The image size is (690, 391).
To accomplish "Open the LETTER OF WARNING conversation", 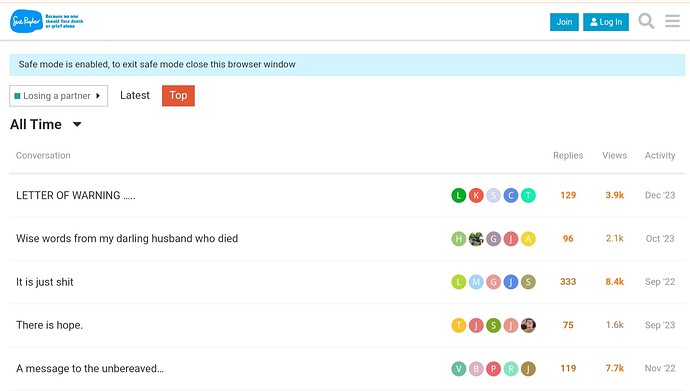I will pyautogui.click(x=76, y=195).
